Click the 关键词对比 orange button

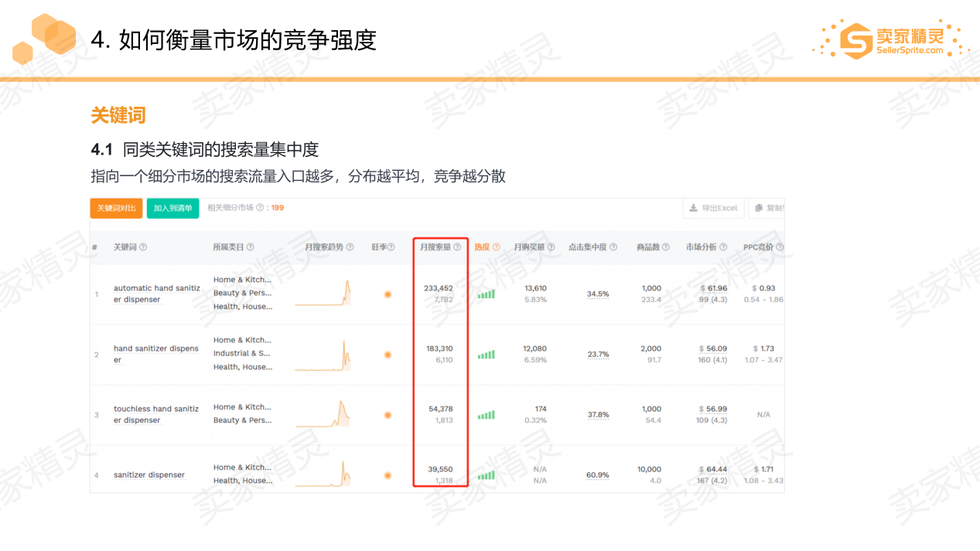(x=115, y=208)
